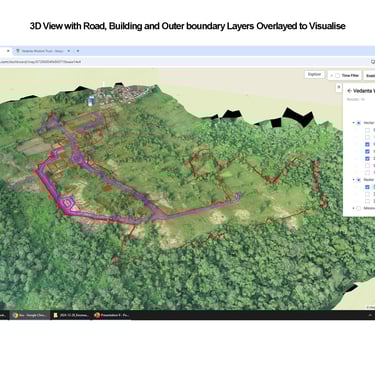Click the Explore button on the map

point(314,74)
